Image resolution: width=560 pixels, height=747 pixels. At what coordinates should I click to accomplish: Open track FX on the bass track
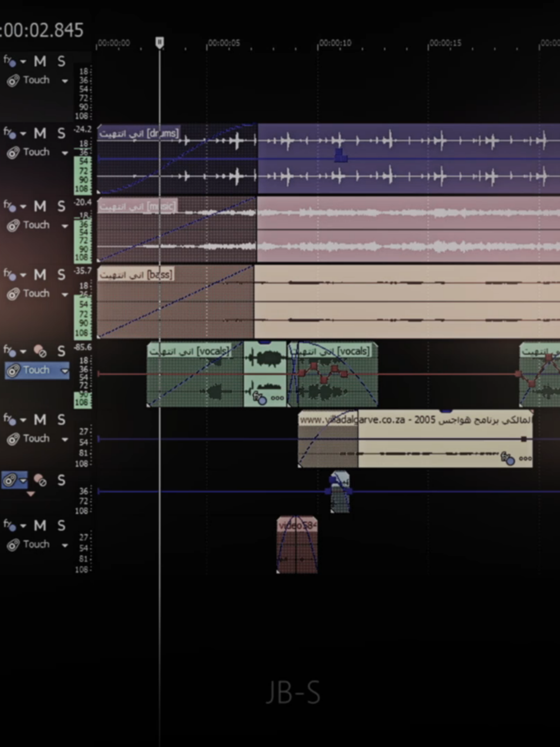9,275
